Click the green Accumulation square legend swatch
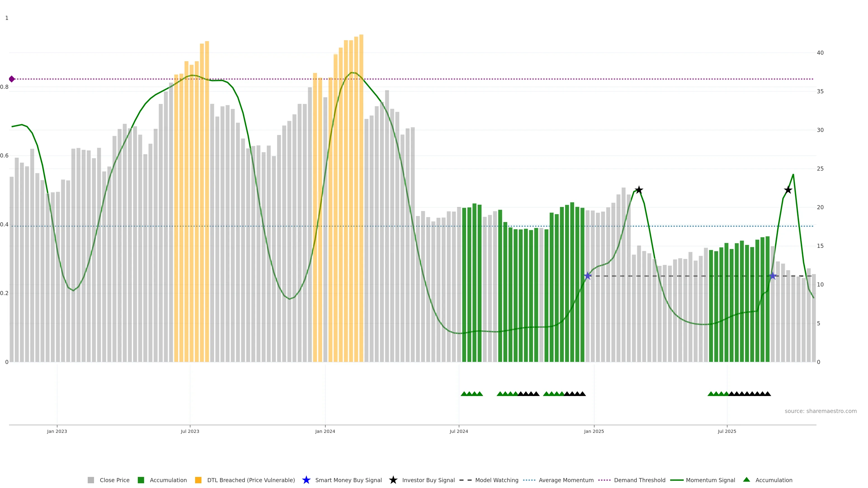 coord(141,480)
